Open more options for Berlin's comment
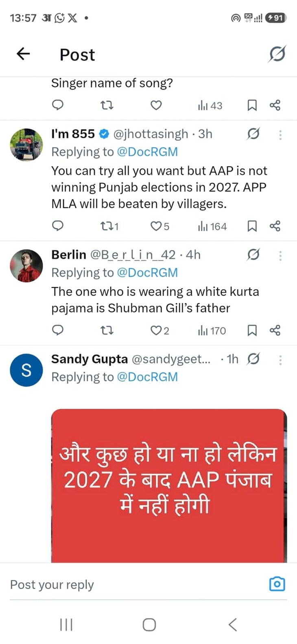297x644 pixels. [x=280, y=256]
